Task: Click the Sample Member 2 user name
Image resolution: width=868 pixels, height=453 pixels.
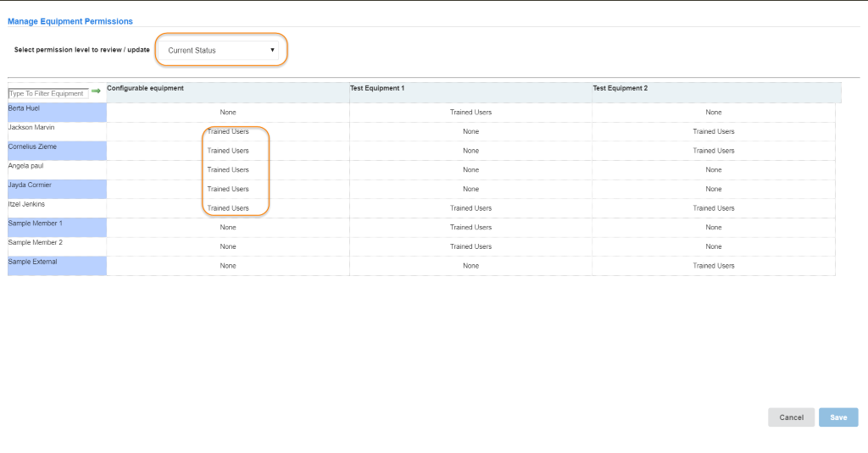Action: coord(35,242)
